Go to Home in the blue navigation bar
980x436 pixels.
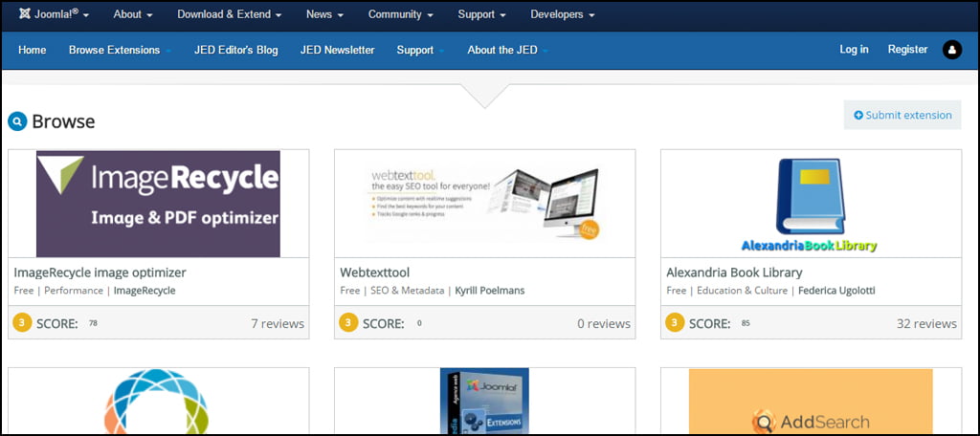(x=32, y=50)
